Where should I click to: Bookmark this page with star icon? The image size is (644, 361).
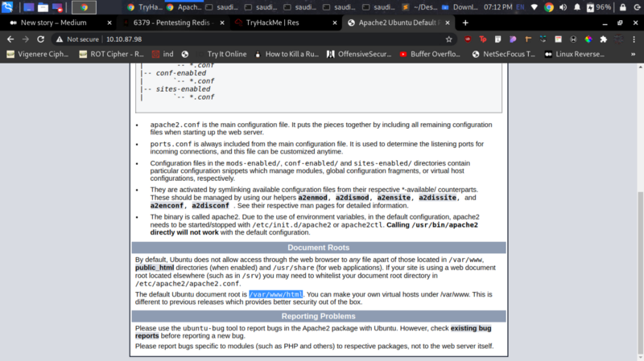pyautogui.click(x=448, y=39)
